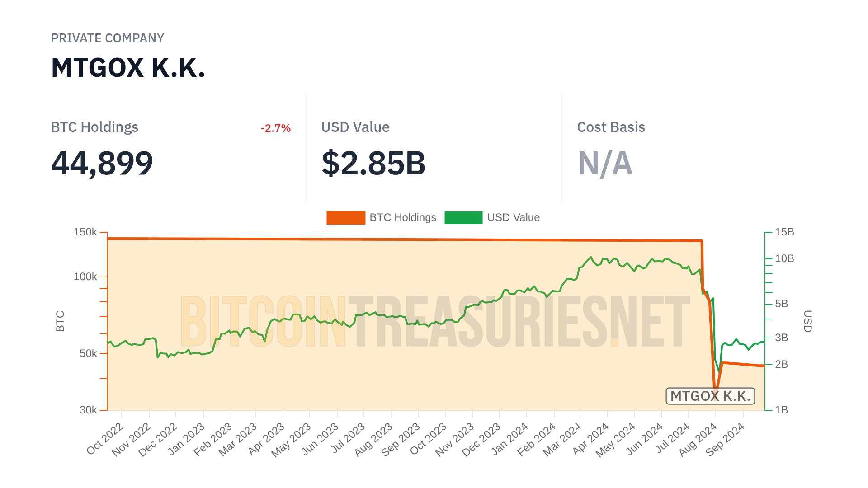The width and height of the screenshot is (868, 488).
Task: Click the green USD Value legend swatch
Action: click(463, 217)
